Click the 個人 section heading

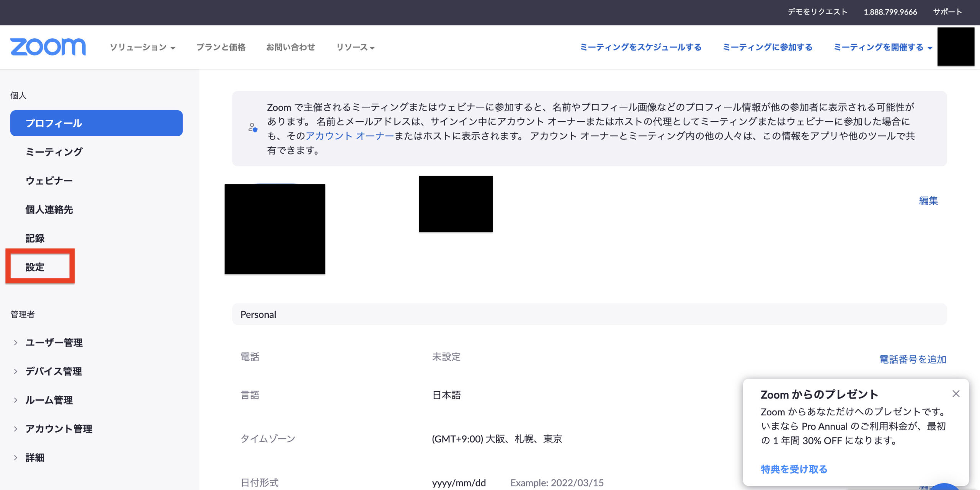tap(18, 95)
